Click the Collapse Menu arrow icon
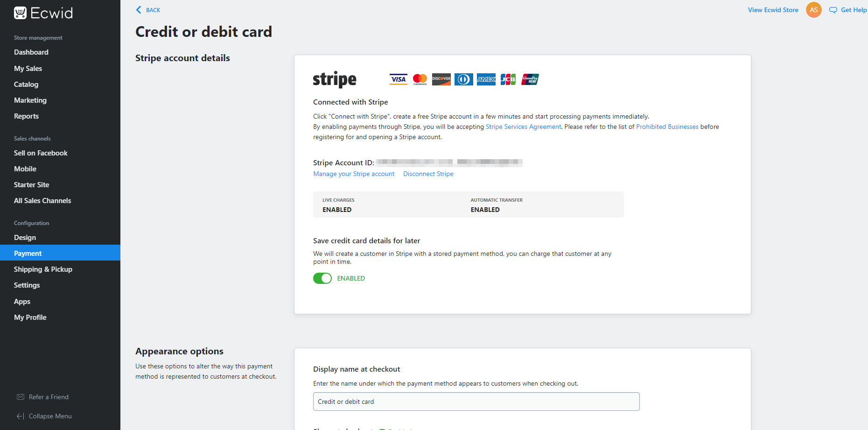 click(x=21, y=416)
